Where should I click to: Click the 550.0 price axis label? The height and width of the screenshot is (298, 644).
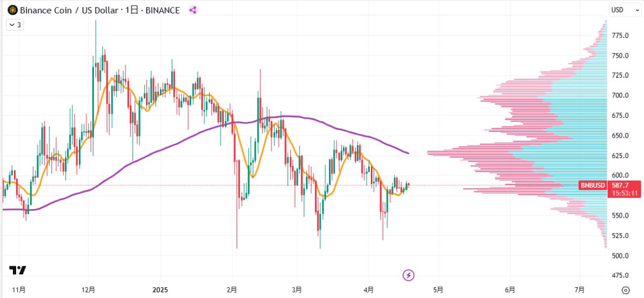[x=620, y=215]
